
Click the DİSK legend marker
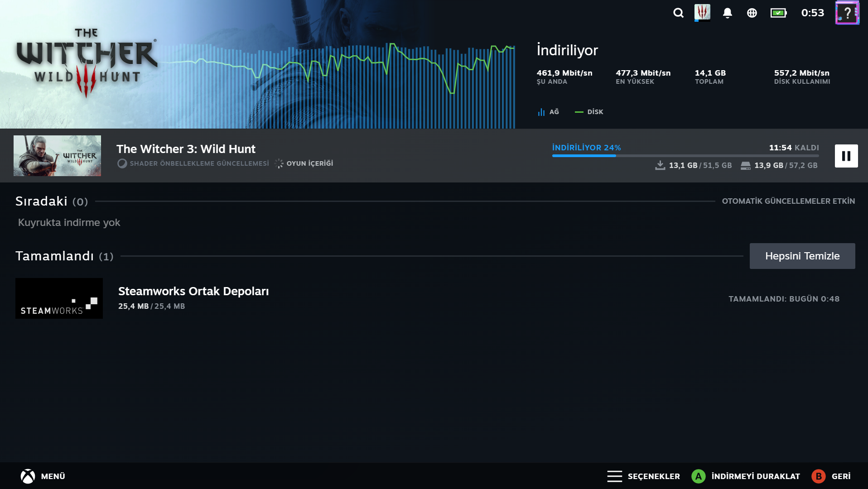click(x=579, y=112)
